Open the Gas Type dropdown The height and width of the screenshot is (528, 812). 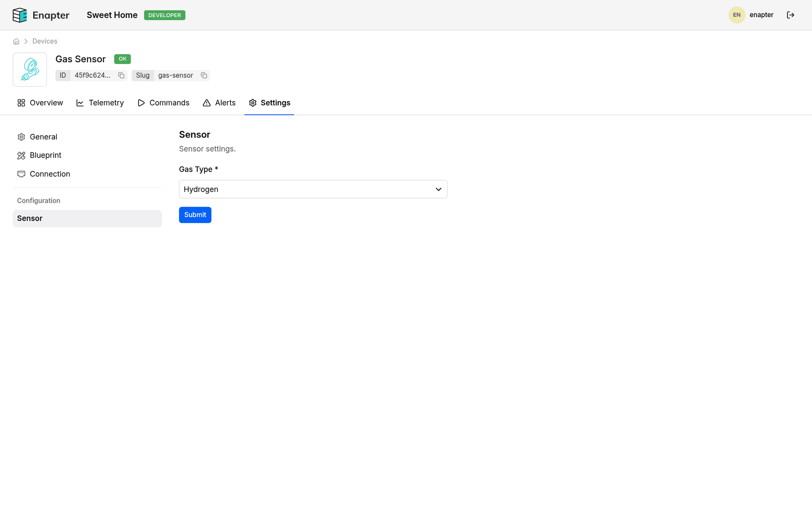coord(313,189)
